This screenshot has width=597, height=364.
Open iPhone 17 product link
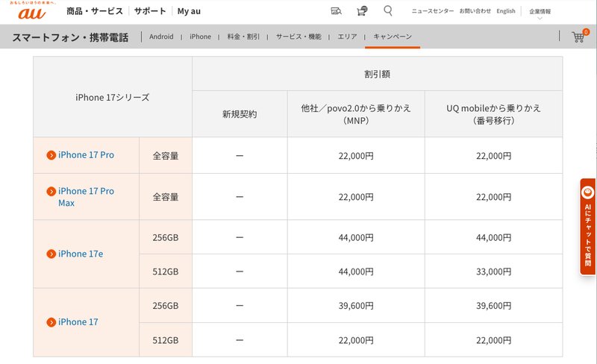[78, 322]
